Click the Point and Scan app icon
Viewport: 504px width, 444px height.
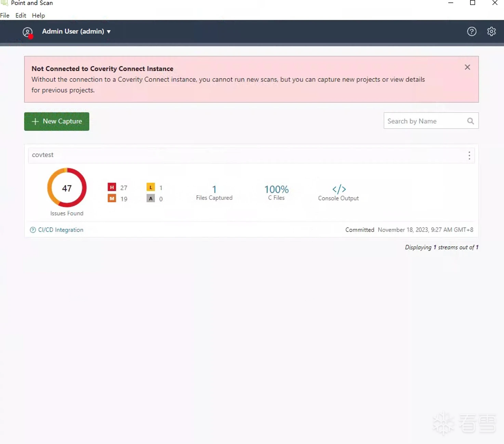(4, 3)
